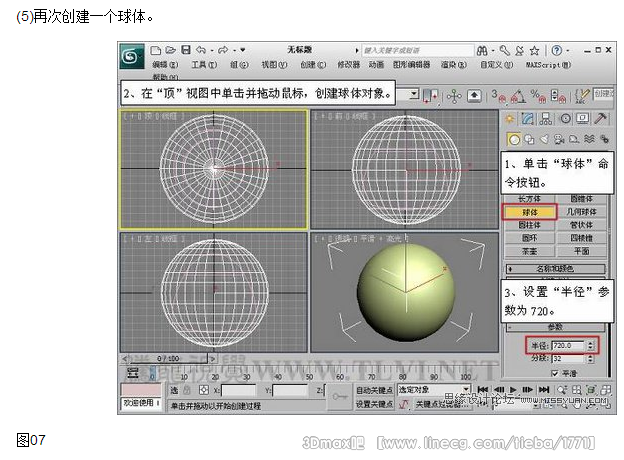Select the Helpers category icon
Screen dimensions: 624x460
coord(574,139)
